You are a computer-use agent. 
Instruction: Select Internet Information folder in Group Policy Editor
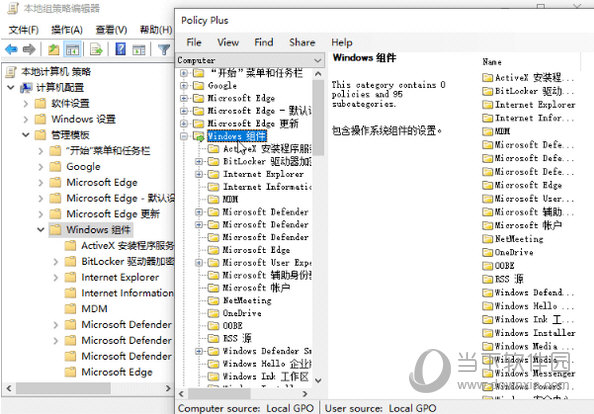[127, 293]
